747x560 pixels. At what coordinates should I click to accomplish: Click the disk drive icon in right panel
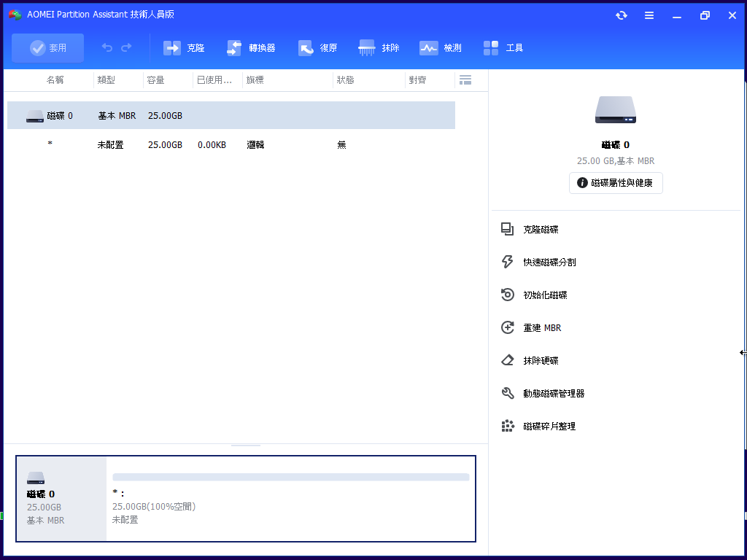(x=616, y=110)
